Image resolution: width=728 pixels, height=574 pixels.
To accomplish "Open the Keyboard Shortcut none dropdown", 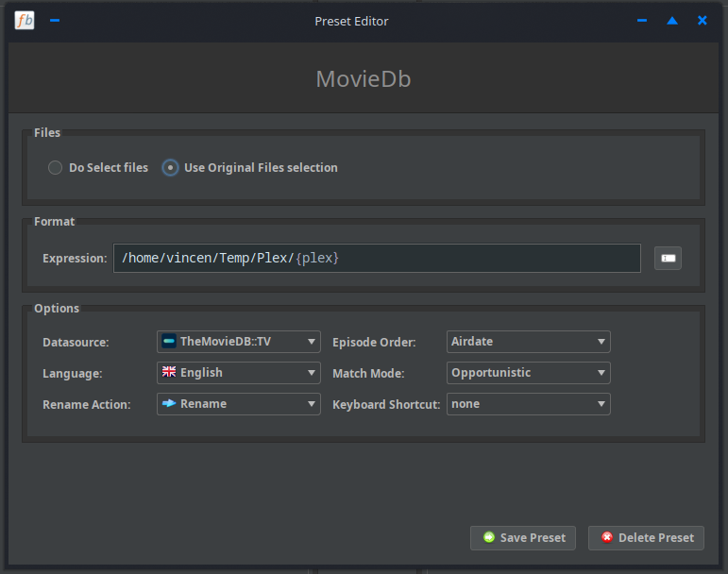I will [529, 404].
